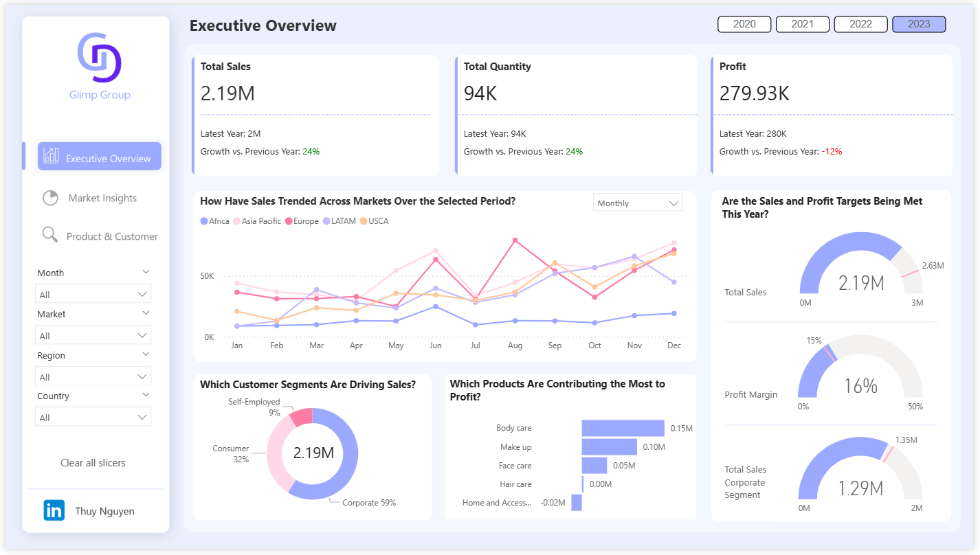The height and width of the screenshot is (555, 980).
Task: Open the Country slicer All dropdown
Action: tap(93, 417)
